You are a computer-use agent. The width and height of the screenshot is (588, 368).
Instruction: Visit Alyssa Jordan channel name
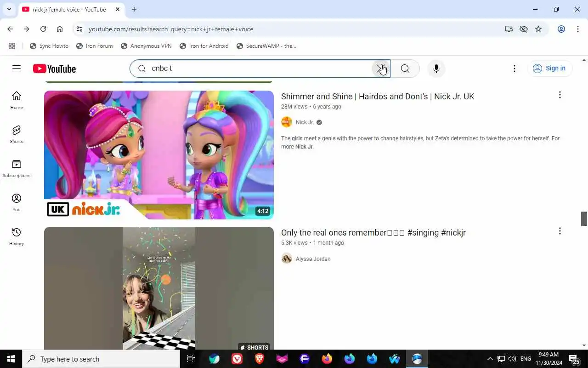tap(313, 259)
